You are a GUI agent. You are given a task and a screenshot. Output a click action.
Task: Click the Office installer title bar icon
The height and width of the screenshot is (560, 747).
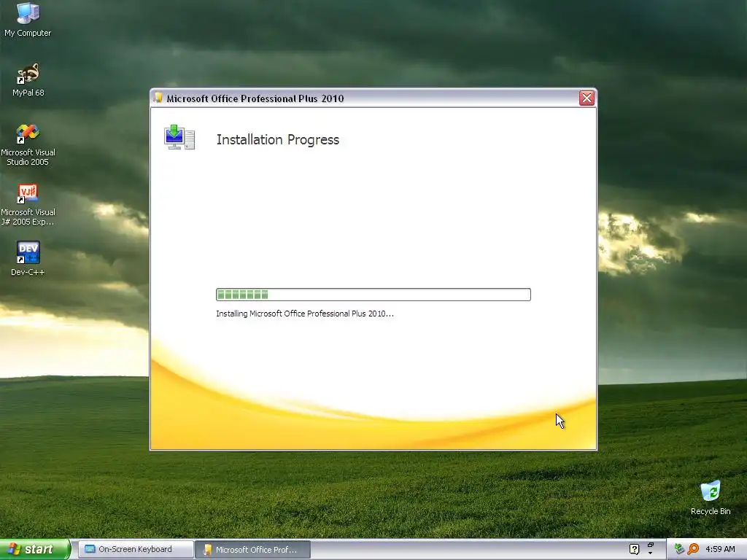point(158,98)
